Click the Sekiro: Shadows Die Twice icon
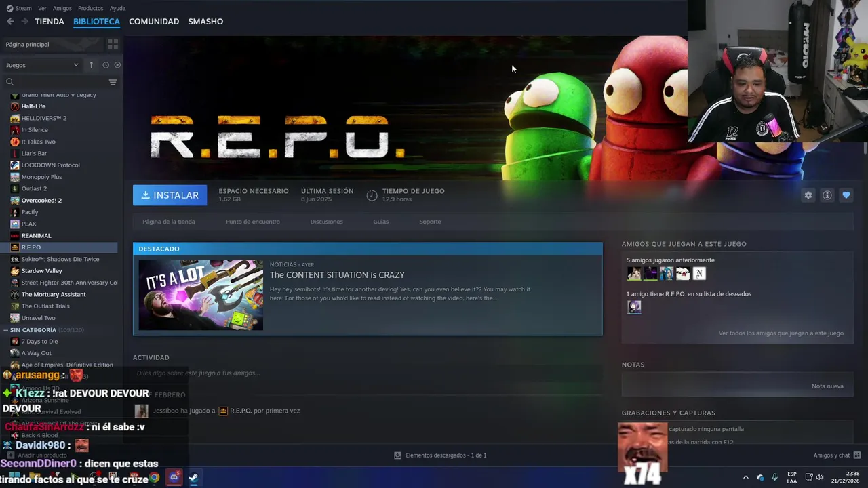This screenshot has width=868, height=488. 15,259
